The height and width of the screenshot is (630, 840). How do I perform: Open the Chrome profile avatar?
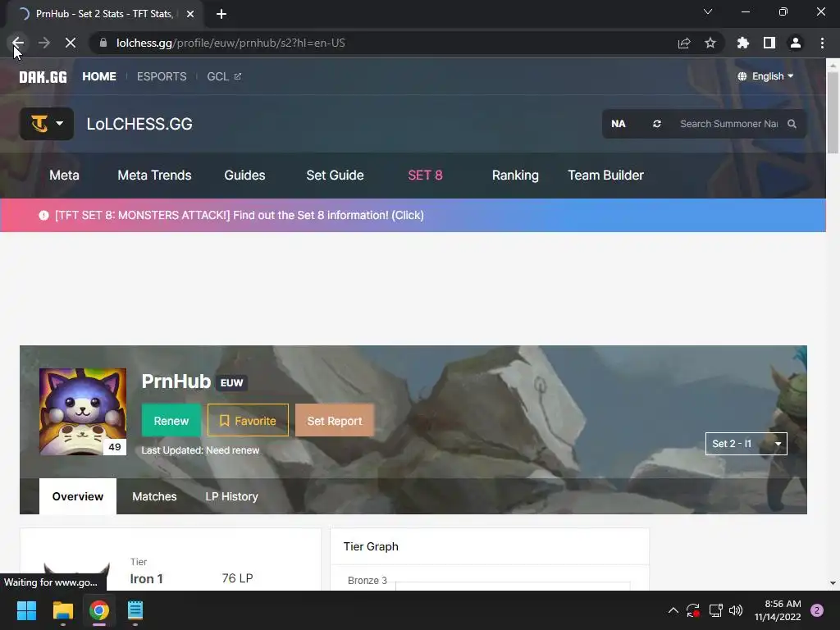coord(796,43)
